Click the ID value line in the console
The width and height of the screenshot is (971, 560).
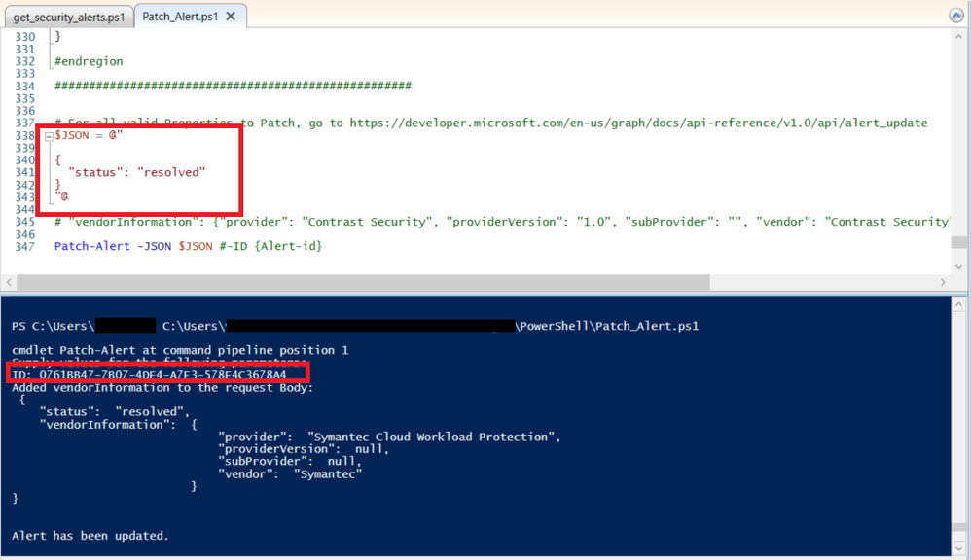pyautogui.click(x=149, y=375)
